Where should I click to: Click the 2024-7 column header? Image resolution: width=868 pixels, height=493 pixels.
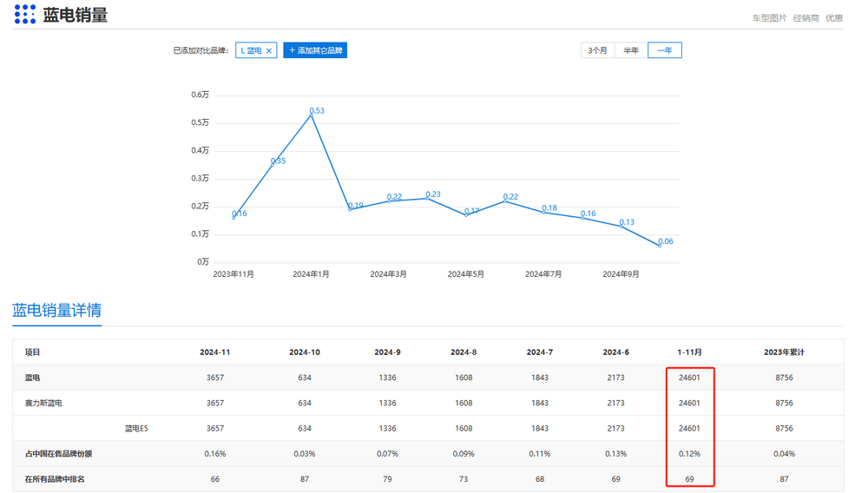[540, 352]
